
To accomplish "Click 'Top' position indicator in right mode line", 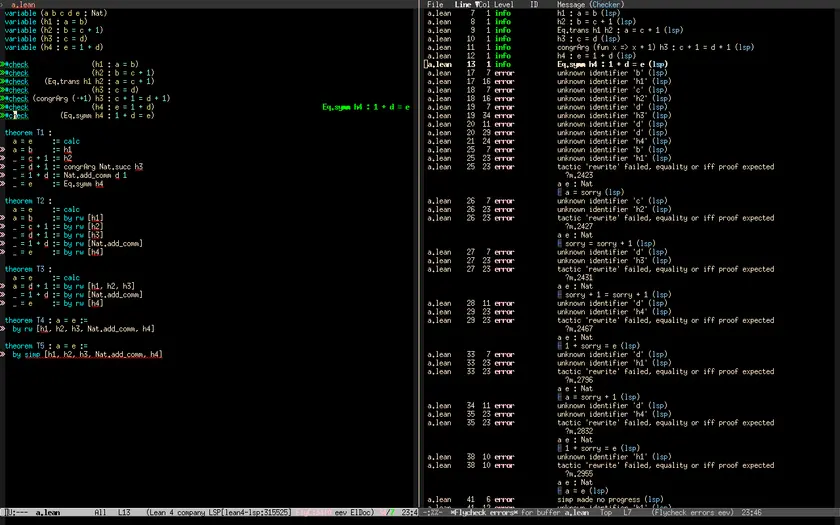I will 606,513.
